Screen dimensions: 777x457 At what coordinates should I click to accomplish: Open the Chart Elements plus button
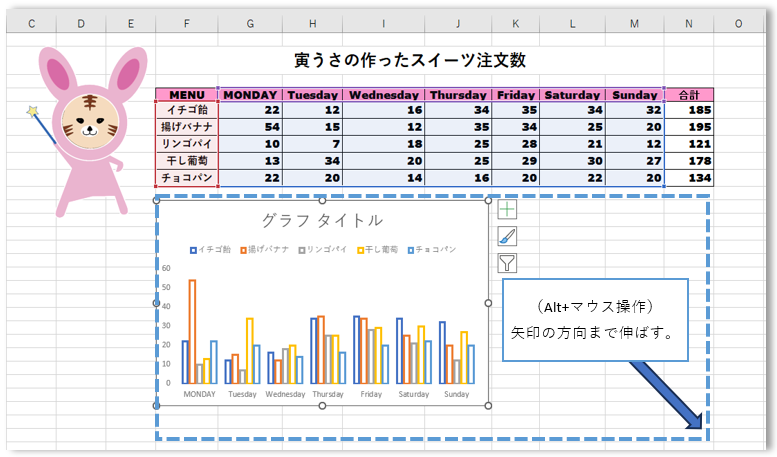click(507, 209)
